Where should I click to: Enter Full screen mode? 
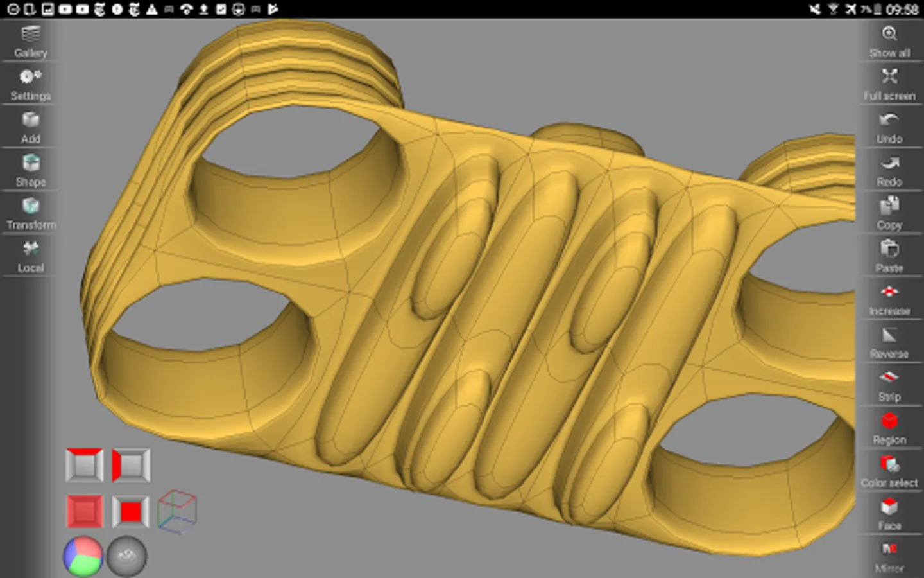coord(889,84)
